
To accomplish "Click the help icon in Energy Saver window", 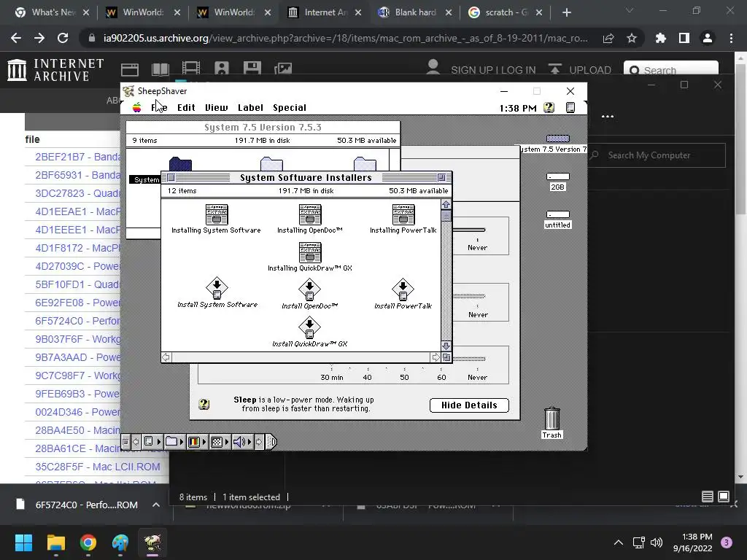I will [x=204, y=404].
